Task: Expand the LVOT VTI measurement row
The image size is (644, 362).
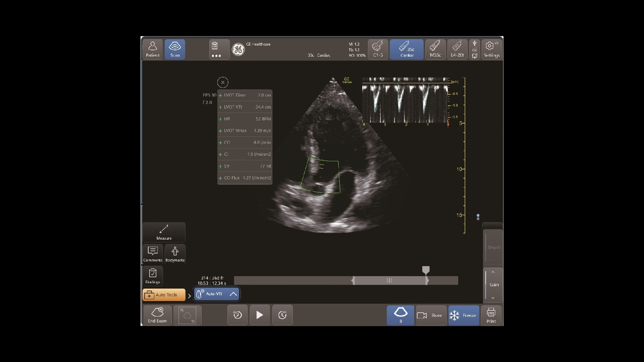Action: coord(245,107)
